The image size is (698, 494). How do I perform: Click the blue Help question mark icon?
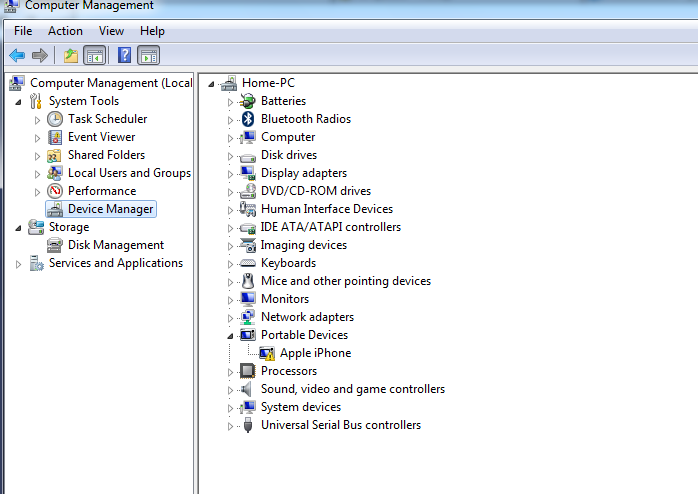pyautogui.click(x=125, y=55)
